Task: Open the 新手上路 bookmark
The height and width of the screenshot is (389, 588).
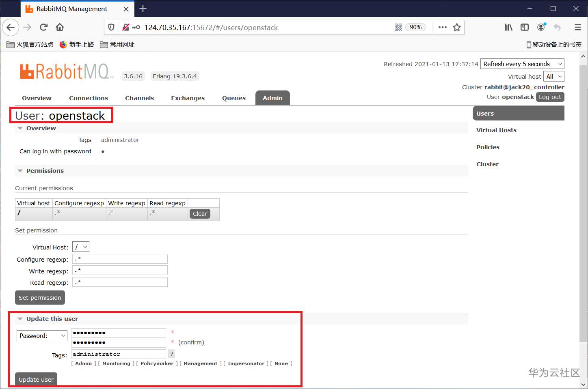Action: (x=77, y=45)
